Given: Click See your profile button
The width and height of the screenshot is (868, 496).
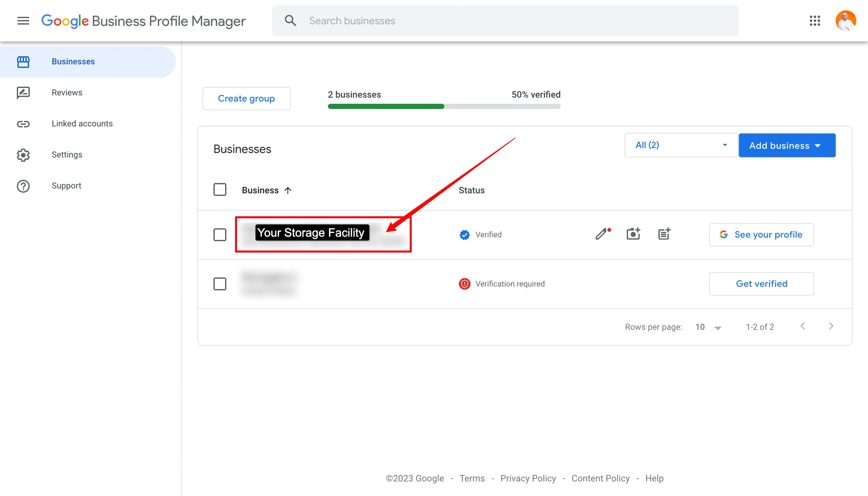Looking at the screenshot, I should click(x=761, y=235).
